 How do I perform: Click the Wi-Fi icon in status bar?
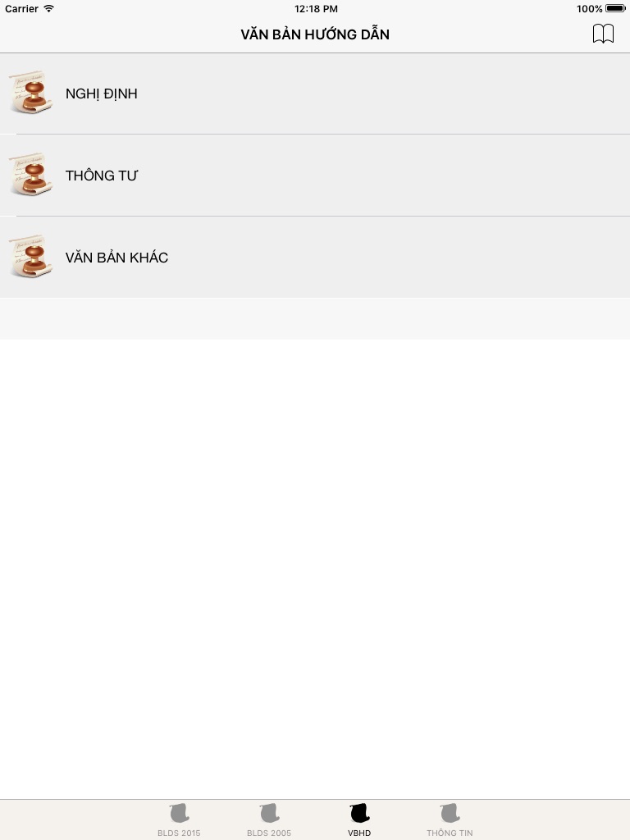click(x=48, y=8)
